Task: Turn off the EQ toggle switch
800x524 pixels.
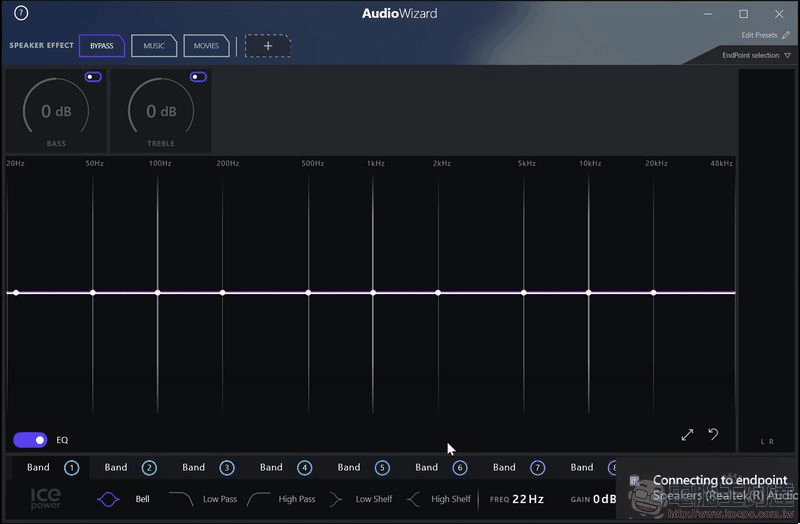Action: tap(30, 440)
